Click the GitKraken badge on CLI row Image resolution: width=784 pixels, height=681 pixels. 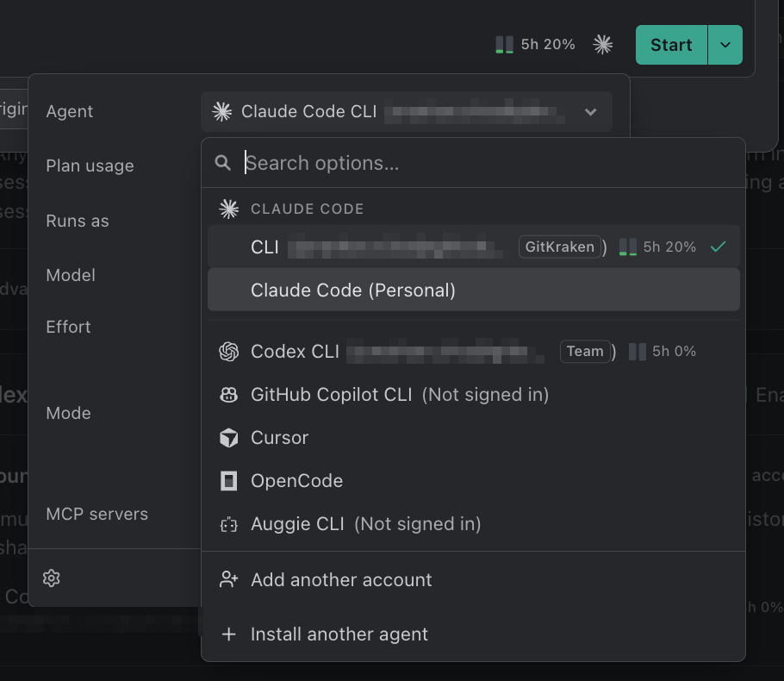point(559,247)
